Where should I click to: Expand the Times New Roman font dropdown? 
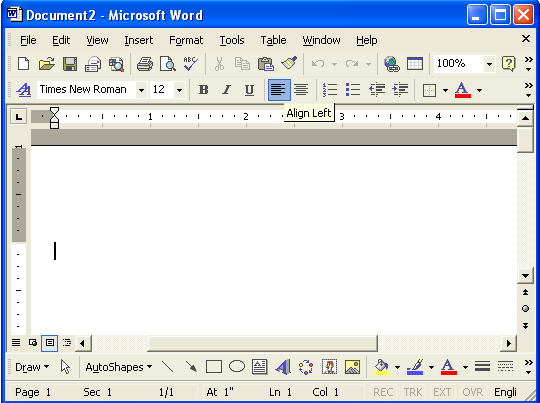pyautogui.click(x=141, y=90)
